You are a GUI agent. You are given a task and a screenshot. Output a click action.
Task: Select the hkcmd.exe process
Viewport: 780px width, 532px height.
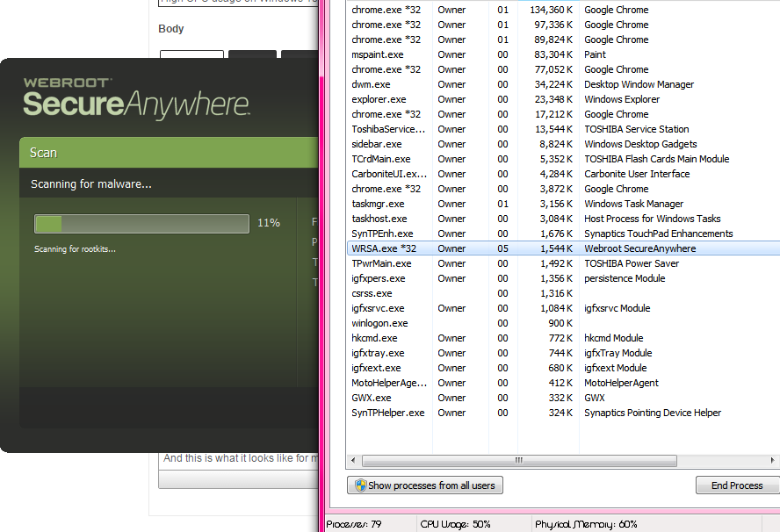563,338
